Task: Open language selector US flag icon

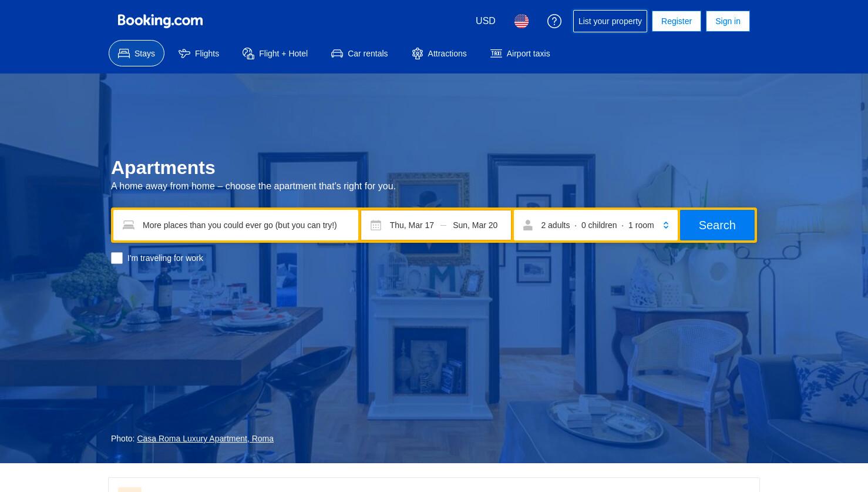Action: pos(522,21)
